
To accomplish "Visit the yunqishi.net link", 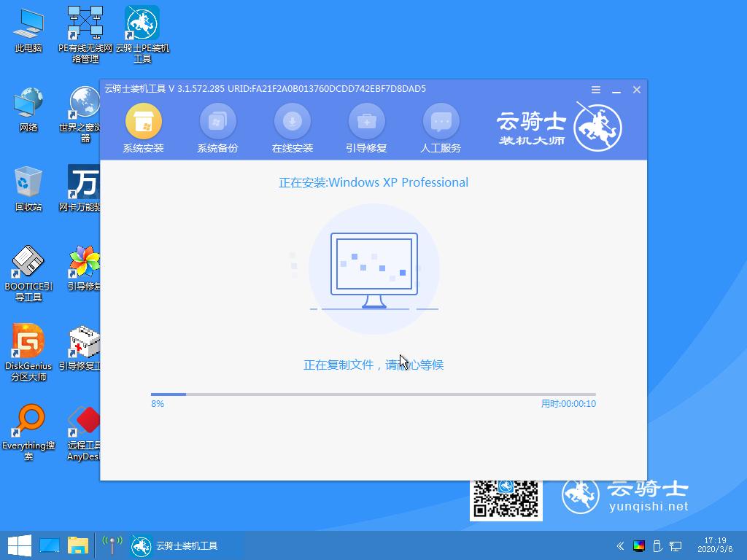I will 648,505.
